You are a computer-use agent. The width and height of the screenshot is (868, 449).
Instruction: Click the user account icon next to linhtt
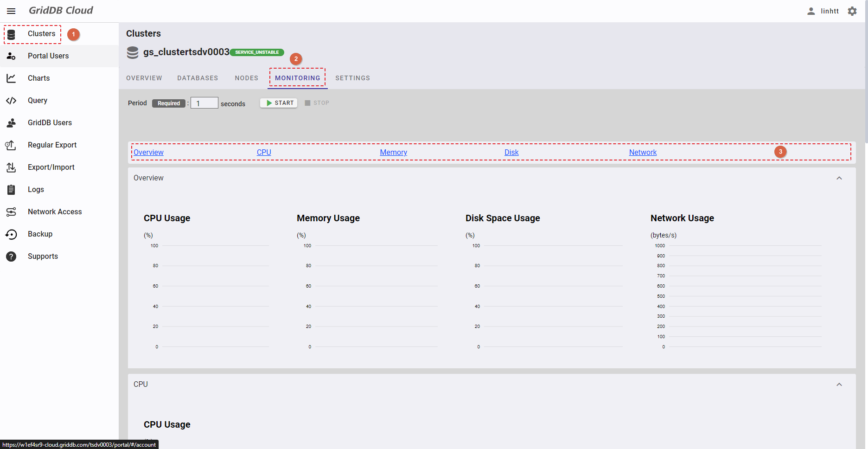811,11
